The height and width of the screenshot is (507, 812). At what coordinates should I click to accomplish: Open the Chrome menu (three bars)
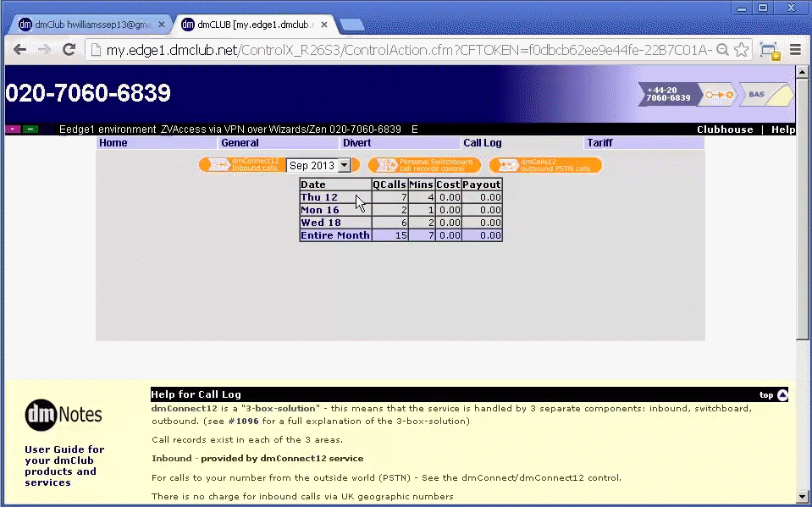[x=795, y=50]
